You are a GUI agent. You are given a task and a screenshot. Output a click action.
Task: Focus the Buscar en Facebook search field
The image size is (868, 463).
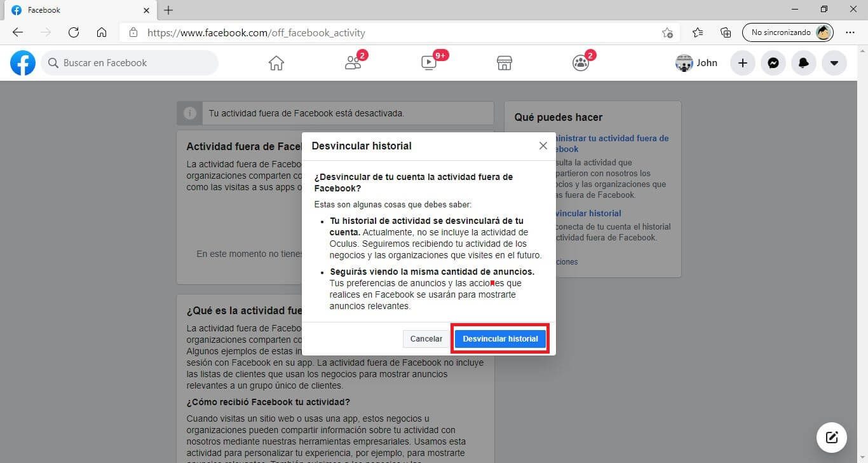point(130,63)
